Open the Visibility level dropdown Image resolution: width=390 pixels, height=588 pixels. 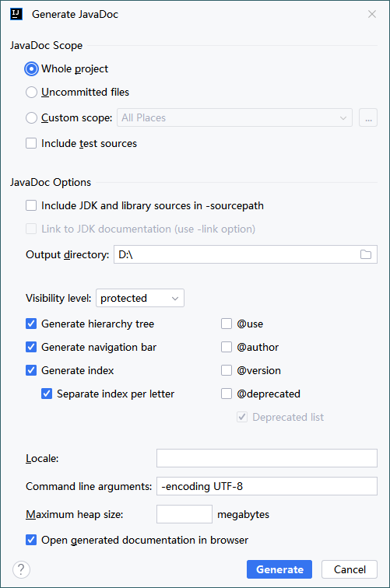coord(140,298)
